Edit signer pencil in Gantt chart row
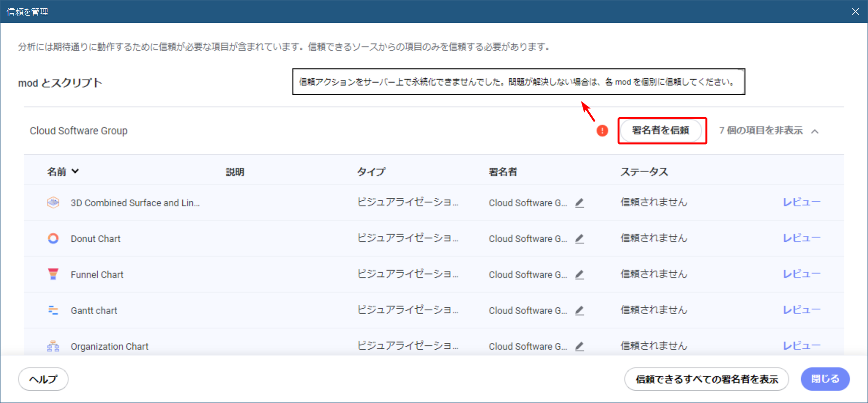Screen dimensions: 868x403 point(579,310)
